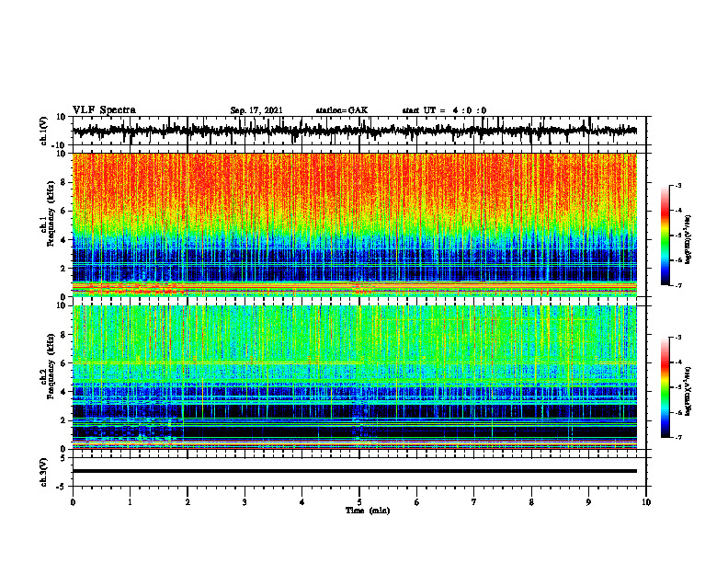Click the '5' tick on ch.3(V) axis

[x=63, y=458]
